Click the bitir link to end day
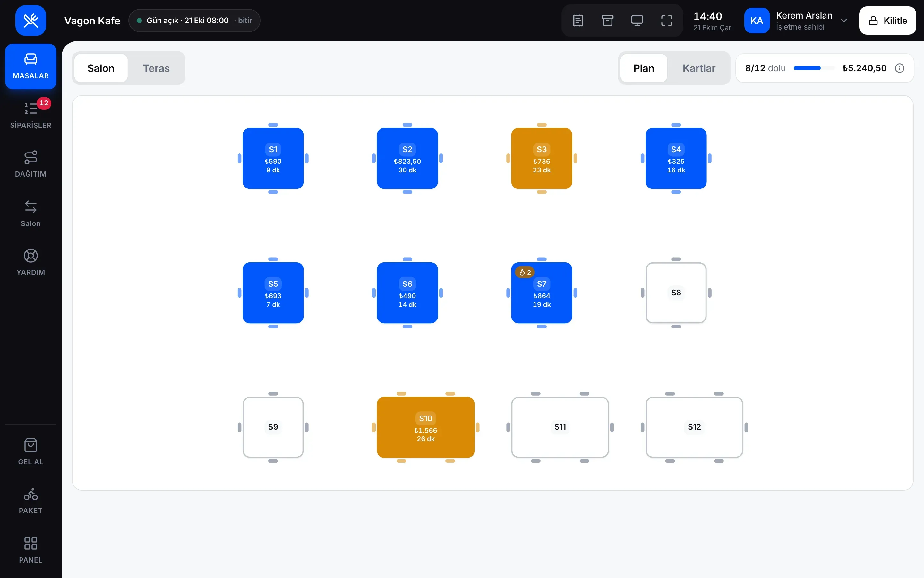924x578 pixels. [245, 20]
